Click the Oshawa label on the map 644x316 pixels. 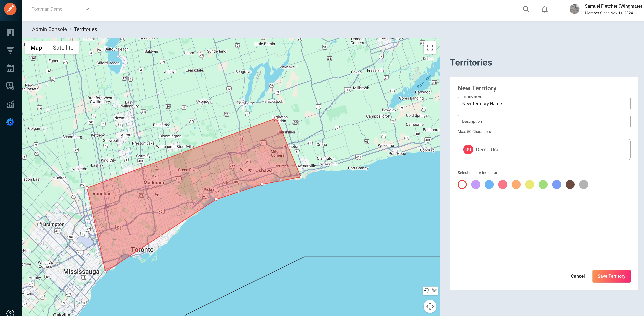click(x=264, y=170)
